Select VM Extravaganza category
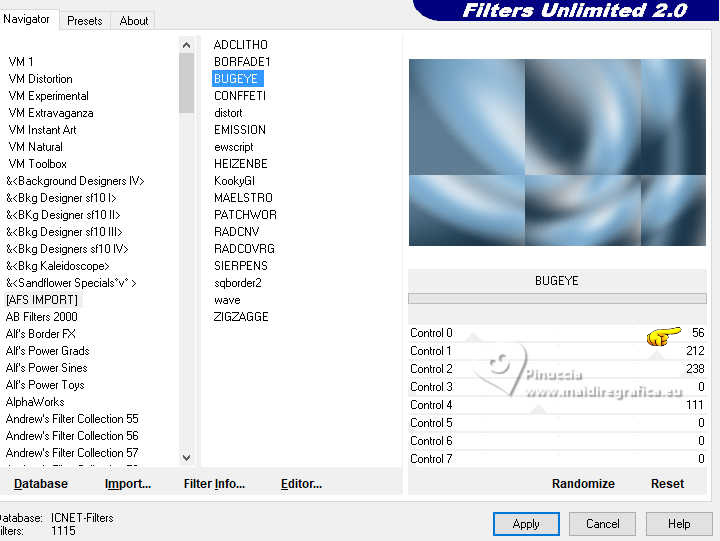This screenshot has height=541, width=720. pos(51,113)
